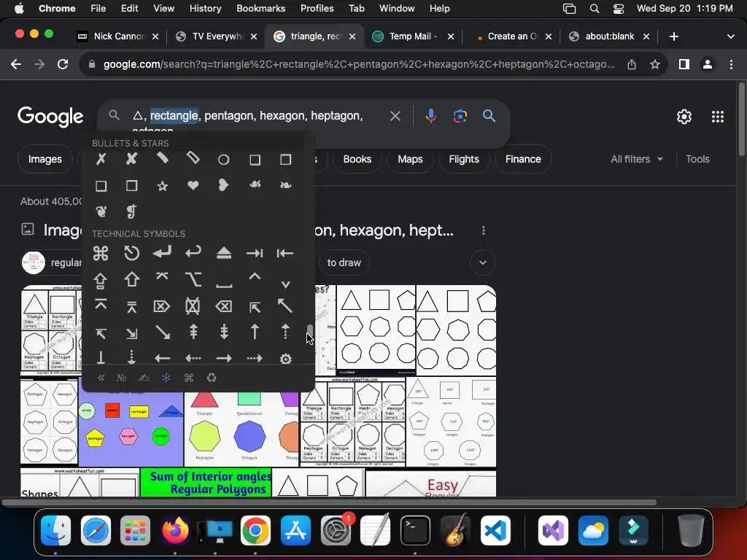Expand more suggestion chips with chevron

[483, 262]
